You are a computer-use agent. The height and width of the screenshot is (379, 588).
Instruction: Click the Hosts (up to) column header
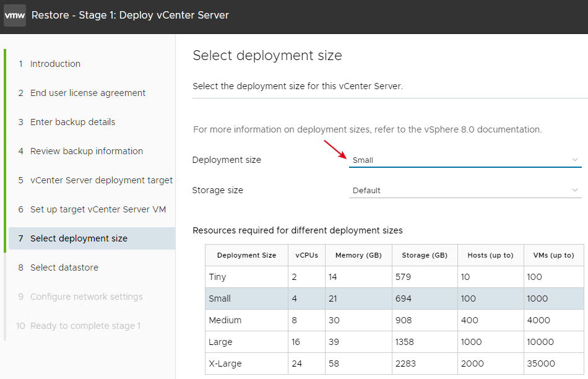coord(490,255)
